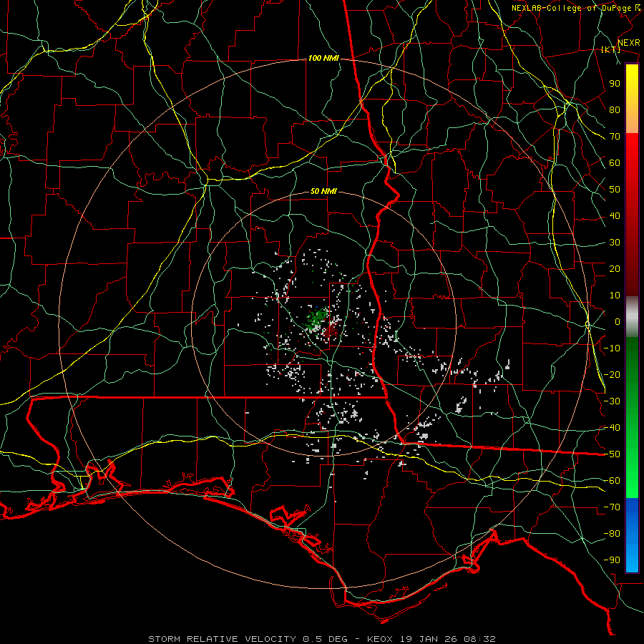Click the -10 value on the velocity scale
This screenshot has width=644, height=644.
pyautogui.click(x=612, y=348)
